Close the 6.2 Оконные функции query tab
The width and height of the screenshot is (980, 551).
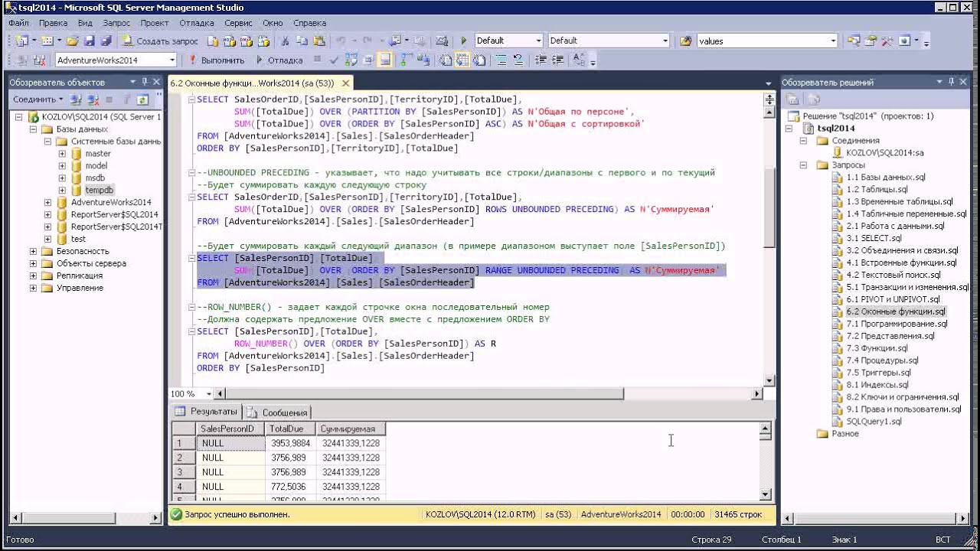pos(345,83)
